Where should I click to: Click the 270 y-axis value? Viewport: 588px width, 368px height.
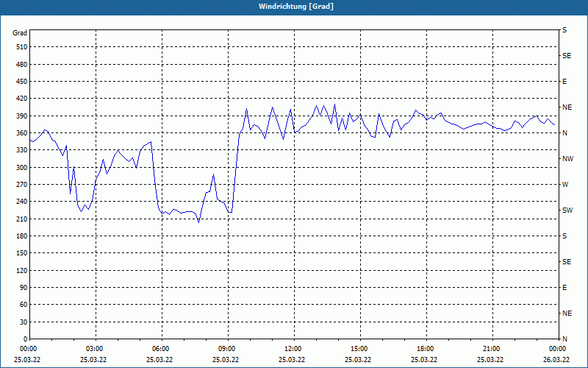point(21,185)
